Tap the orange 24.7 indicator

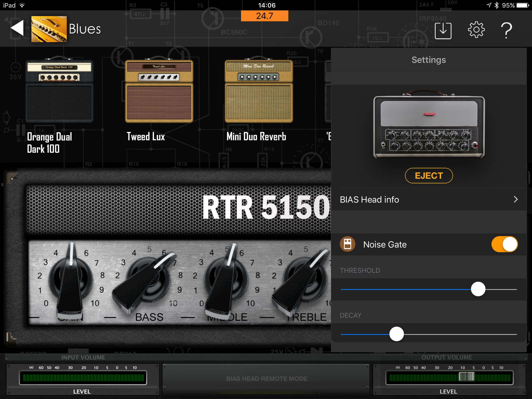pyautogui.click(x=264, y=16)
